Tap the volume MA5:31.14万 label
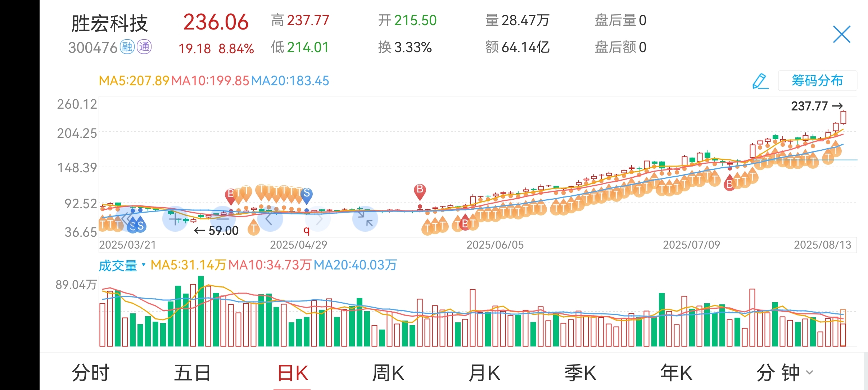The image size is (868, 390). [x=188, y=265]
